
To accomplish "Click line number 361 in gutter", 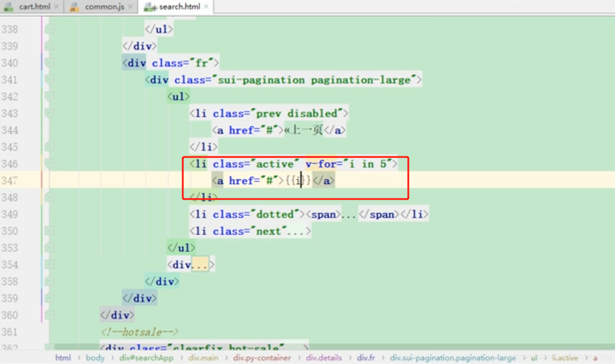I will pos(10,332).
